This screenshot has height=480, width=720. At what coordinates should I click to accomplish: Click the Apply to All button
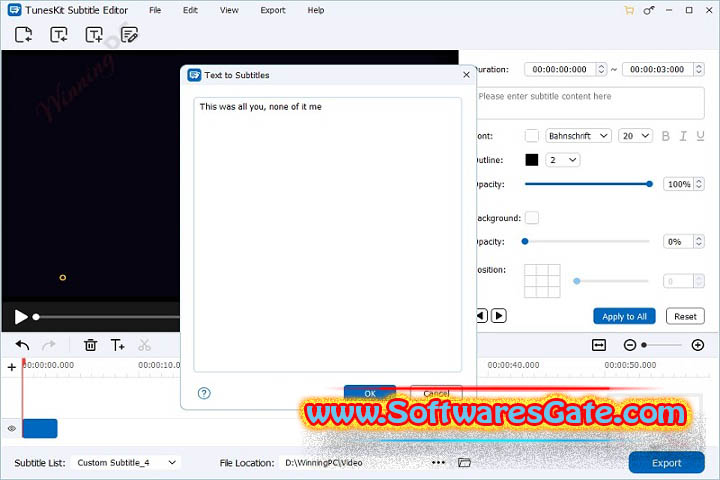(624, 316)
